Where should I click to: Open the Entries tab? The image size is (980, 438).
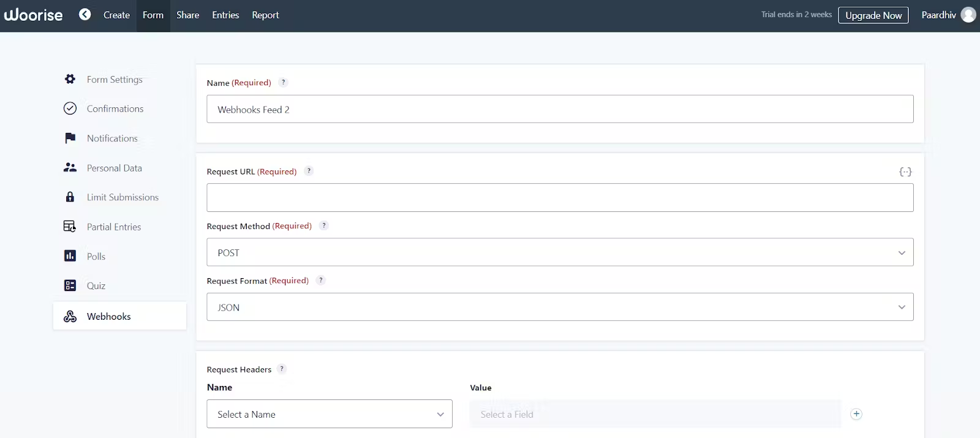(225, 15)
